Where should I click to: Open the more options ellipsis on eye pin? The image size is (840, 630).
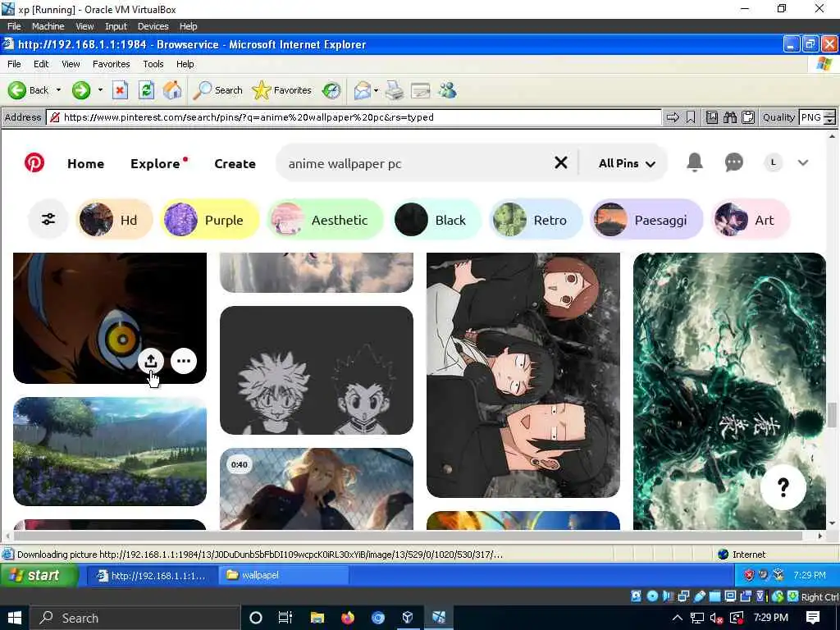184,361
